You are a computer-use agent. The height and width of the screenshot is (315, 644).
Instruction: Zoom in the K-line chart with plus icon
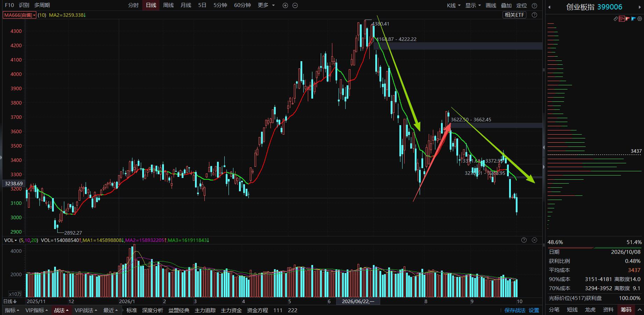[285, 5]
